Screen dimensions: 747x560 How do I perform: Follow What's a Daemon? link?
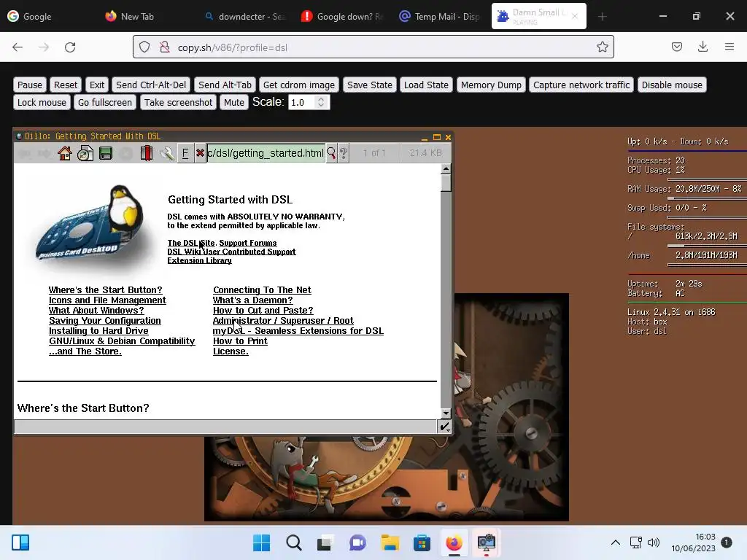(x=253, y=300)
